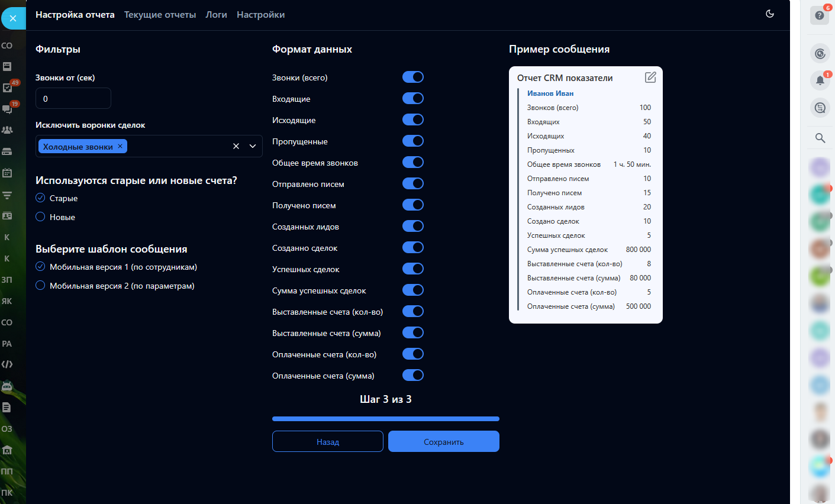835x504 pixels.
Task: Open the chat icon with badge 19
Action: (x=7, y=109)
